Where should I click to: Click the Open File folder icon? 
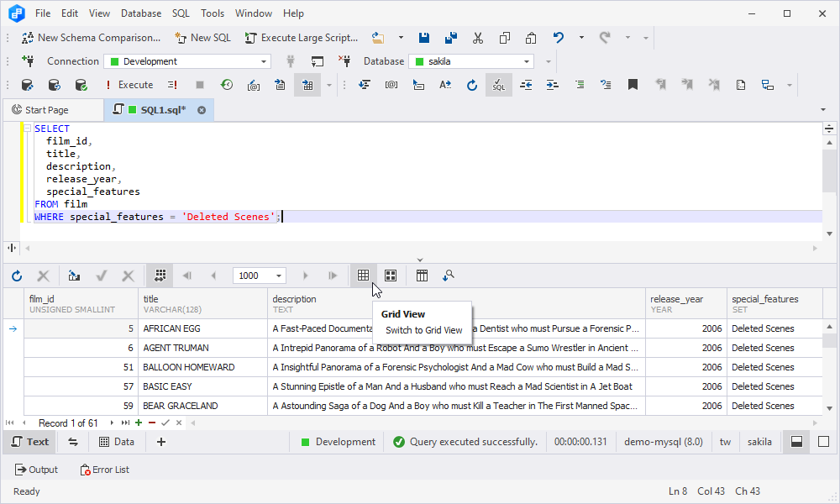pos(378,38)
